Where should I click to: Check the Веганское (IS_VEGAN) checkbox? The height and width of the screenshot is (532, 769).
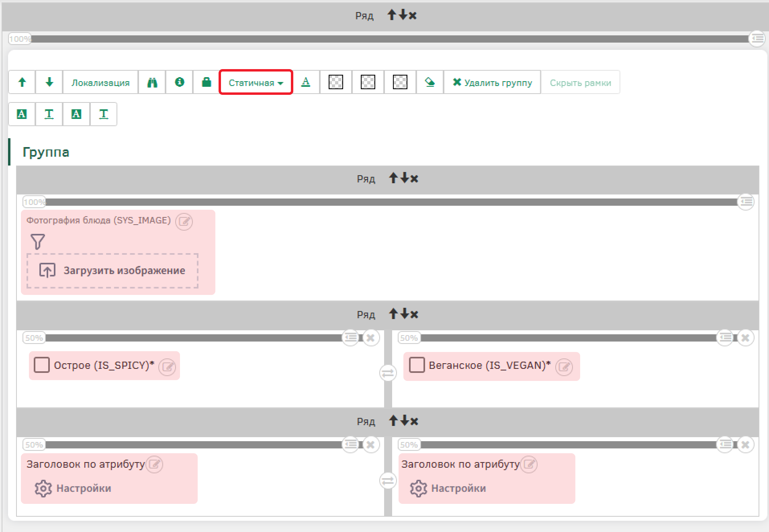point(417,365)
